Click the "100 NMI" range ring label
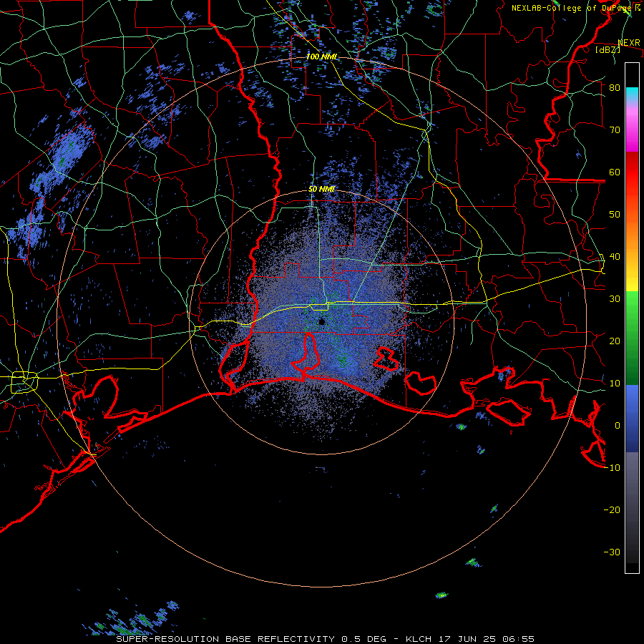 (x=321, y=57)
